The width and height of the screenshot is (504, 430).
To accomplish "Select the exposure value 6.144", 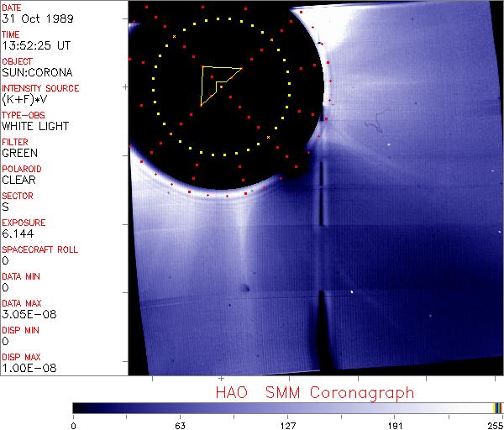I will click(18, 233).
